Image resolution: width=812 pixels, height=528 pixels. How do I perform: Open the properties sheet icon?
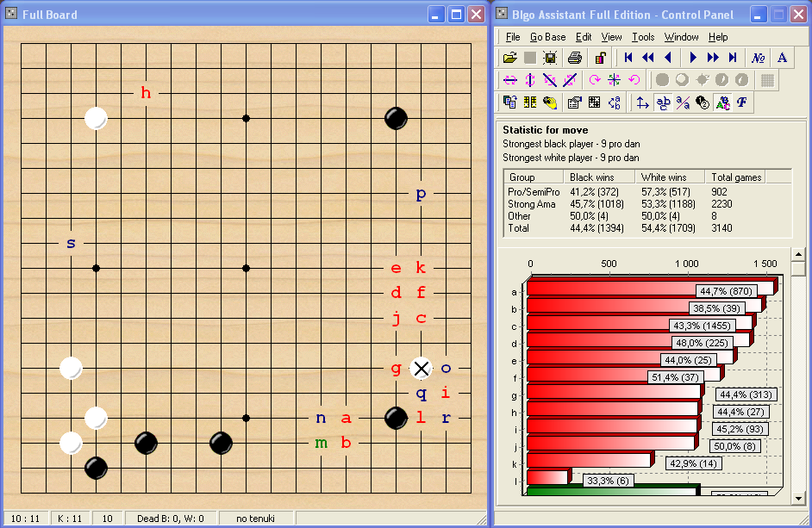[x=574, y=102]
